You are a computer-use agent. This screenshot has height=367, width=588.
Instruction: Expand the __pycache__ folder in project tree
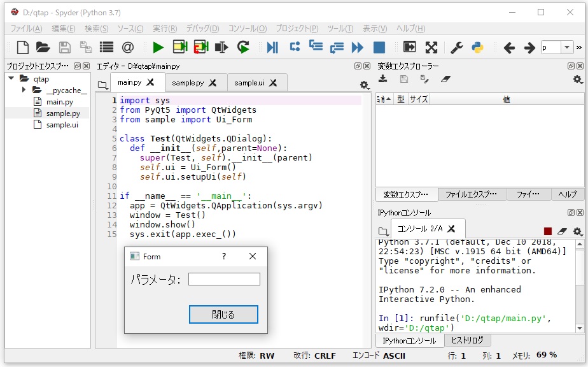click(24, 90)
